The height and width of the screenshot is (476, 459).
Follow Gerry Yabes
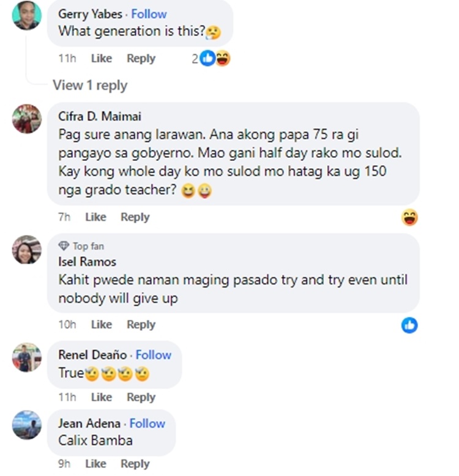click(149, 13)
